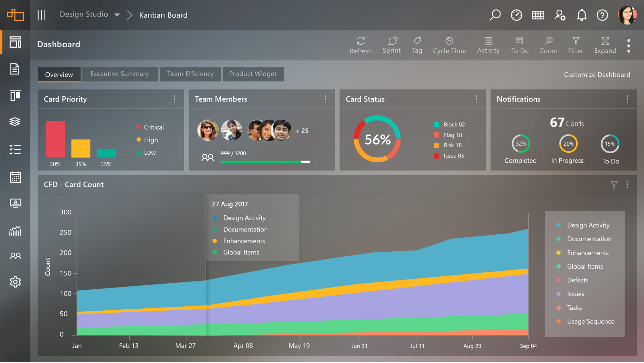The width and height of the screenshot is (644, 363).
Task: Switch to Executive Summary tab
Action: [x=119, y=74]
